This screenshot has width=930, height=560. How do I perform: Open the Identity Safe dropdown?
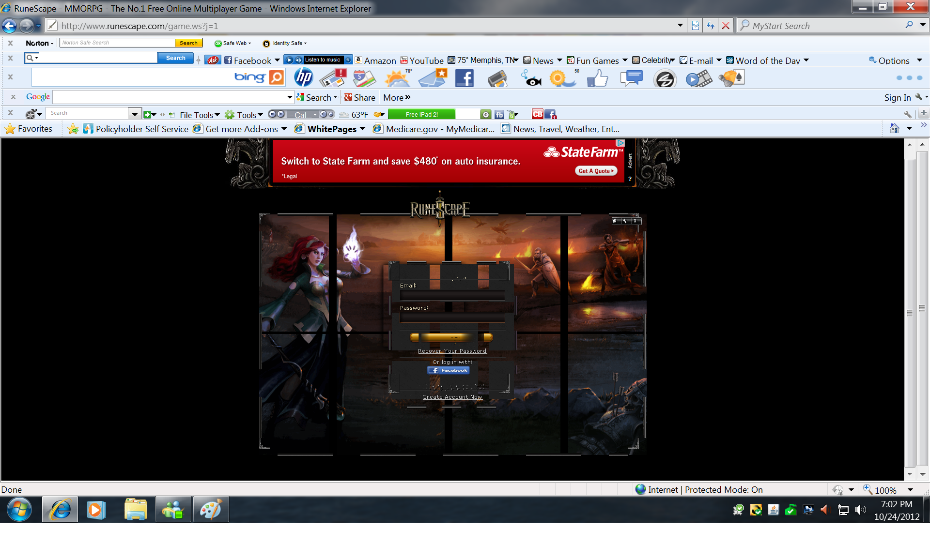(285, 43)
